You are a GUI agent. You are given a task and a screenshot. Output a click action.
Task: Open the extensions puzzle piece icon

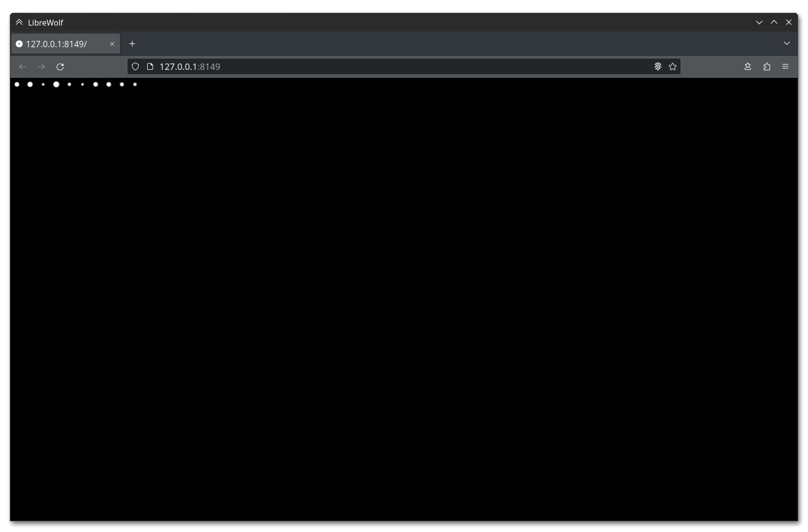tap(767, 67)
